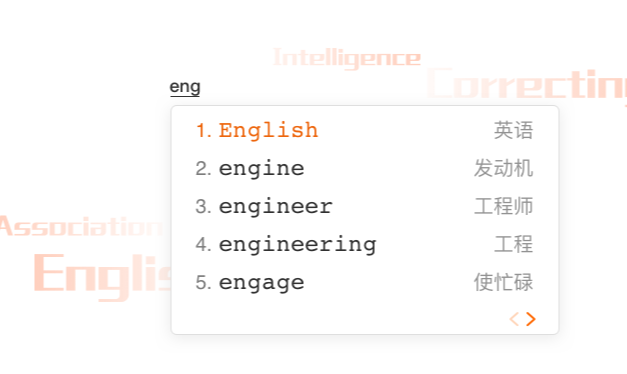Click candidate number 1 index
627x374 pixels.
(204, 130)
